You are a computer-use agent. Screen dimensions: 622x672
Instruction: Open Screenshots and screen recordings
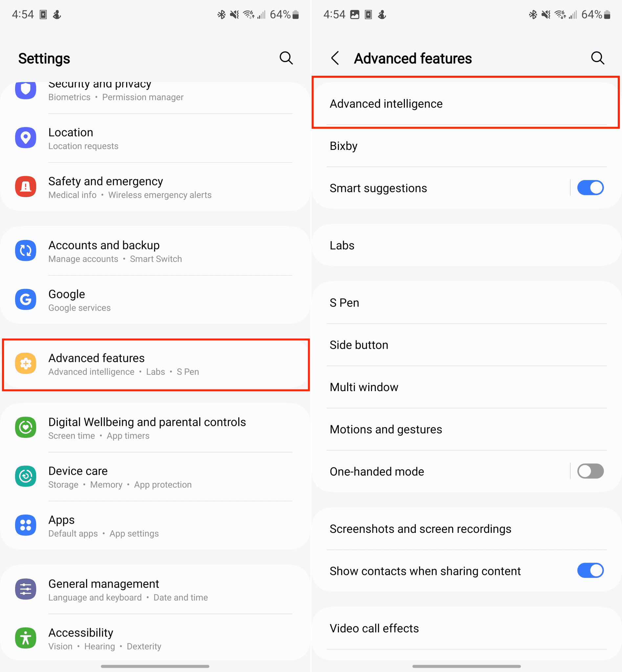point(466,529)
